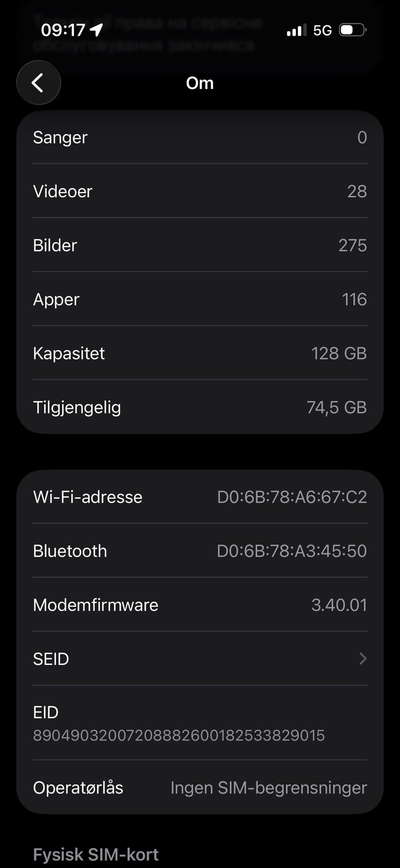Select the Sanger row
Image resolution: width=400 pixels, height=868 pixels.
[x=200, y=137]
